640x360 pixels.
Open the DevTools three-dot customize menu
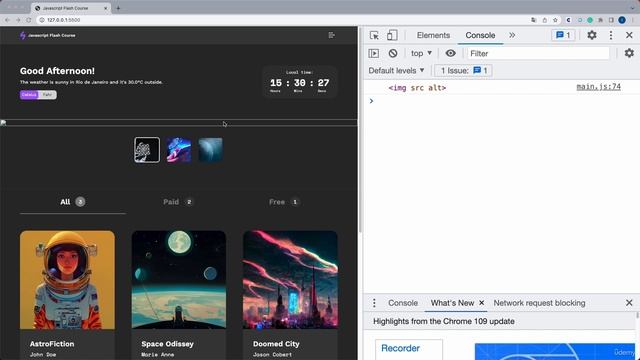point(611,35)
